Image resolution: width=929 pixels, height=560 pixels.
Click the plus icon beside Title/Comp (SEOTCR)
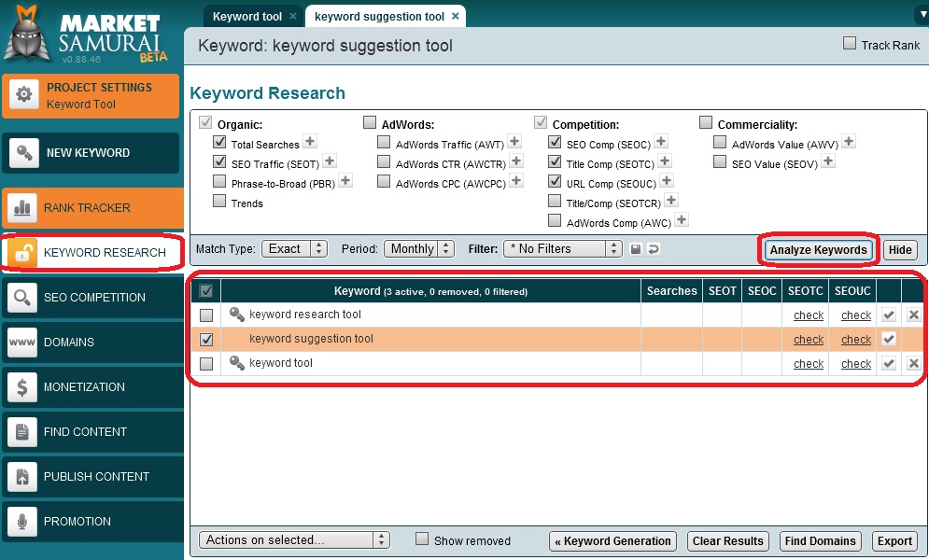pos(670,200)
